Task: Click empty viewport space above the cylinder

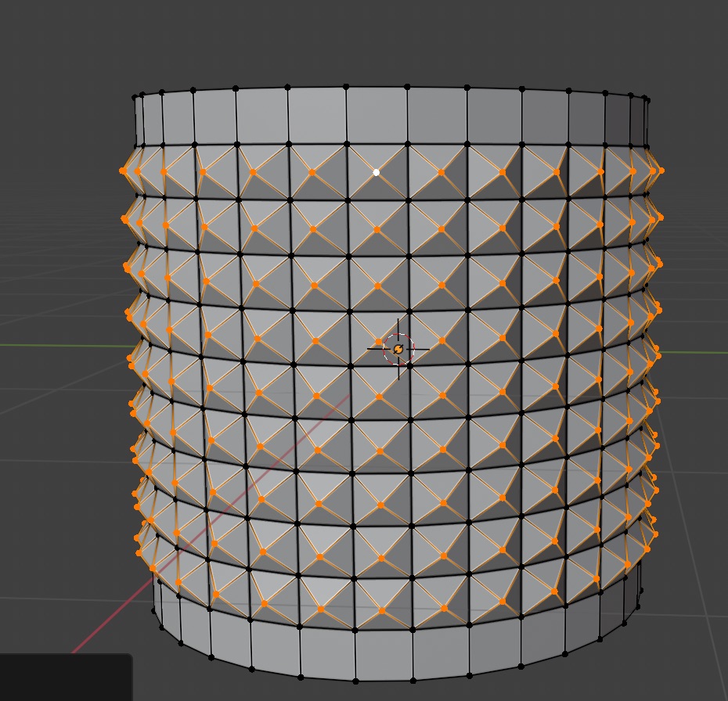Action: [376, 39]
